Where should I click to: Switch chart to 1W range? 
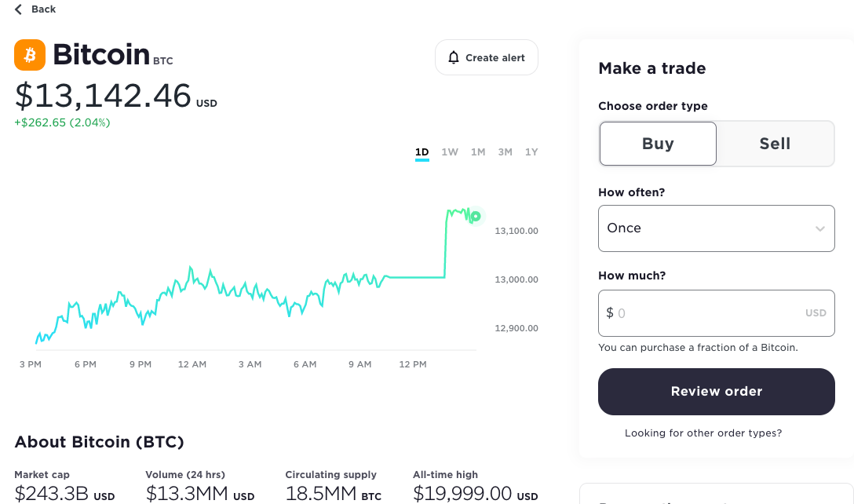pyautogui.click(x=450, y=152)
